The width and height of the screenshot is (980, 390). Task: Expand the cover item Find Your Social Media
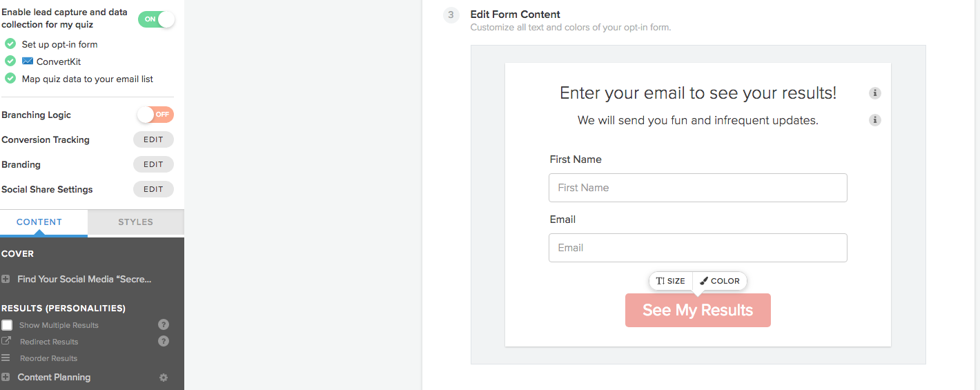6,280
